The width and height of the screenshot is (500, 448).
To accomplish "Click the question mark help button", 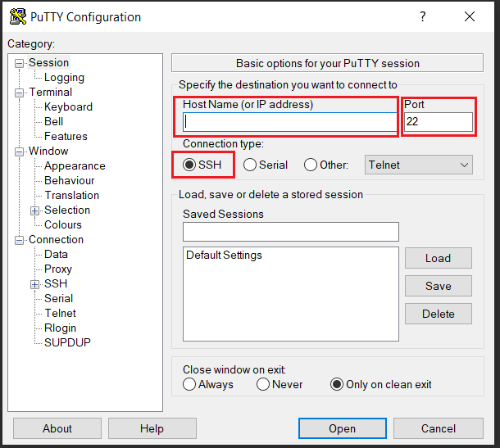I will (422, 16).
